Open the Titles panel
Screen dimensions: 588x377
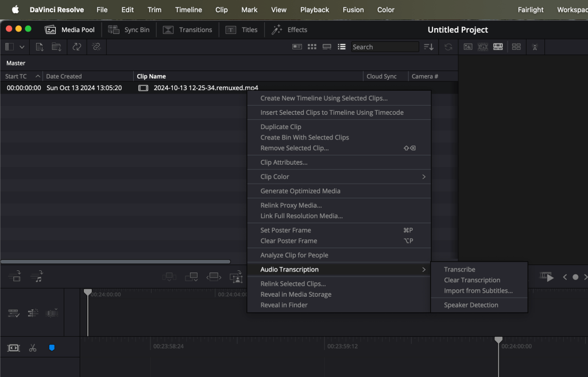coord(242,30)
